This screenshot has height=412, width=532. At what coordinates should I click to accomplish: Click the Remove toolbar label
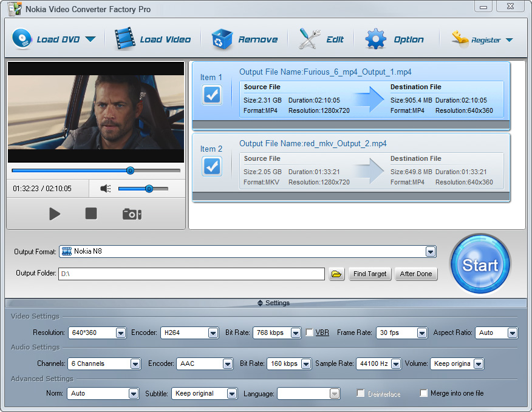click(258, 39)
